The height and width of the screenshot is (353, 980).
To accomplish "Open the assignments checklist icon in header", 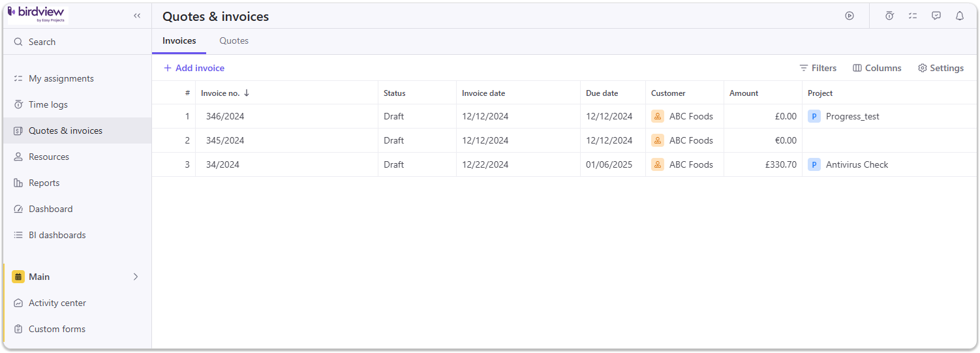I will tap(913, 16).
